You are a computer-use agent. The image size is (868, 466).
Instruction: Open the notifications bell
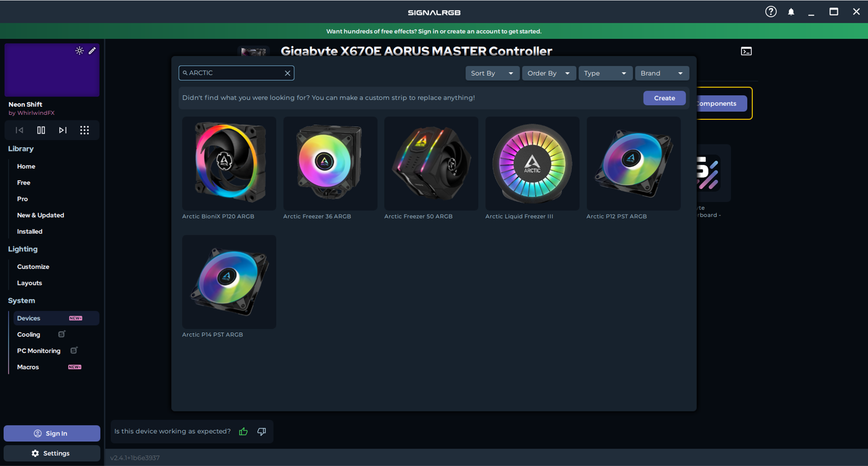791,12
